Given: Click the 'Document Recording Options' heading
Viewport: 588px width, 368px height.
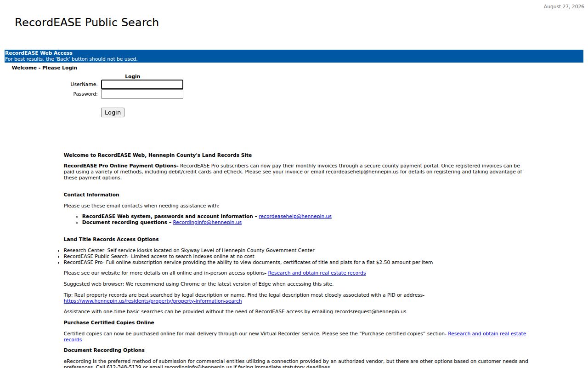Looking at the screenshot, I should tap(104, 350).
